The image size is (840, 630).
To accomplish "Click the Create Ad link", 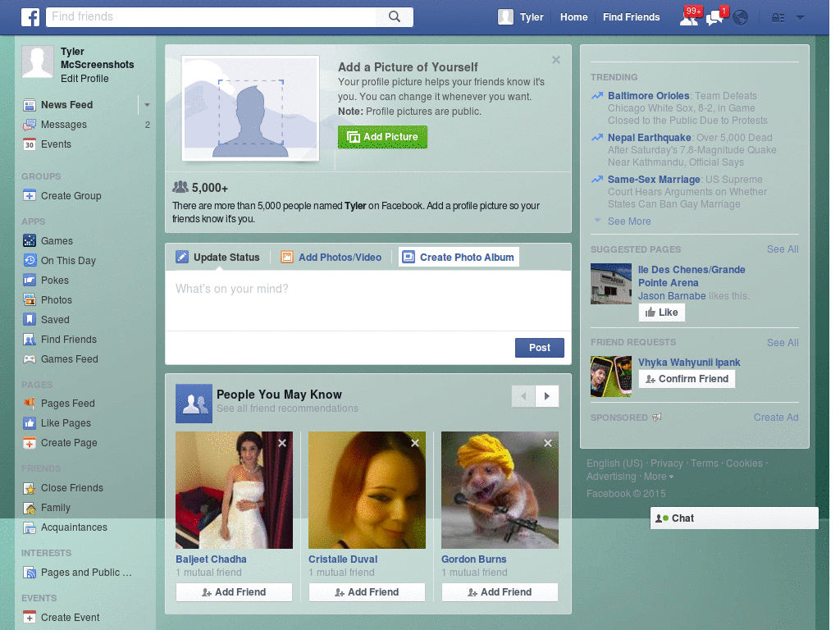I will 776,418.
